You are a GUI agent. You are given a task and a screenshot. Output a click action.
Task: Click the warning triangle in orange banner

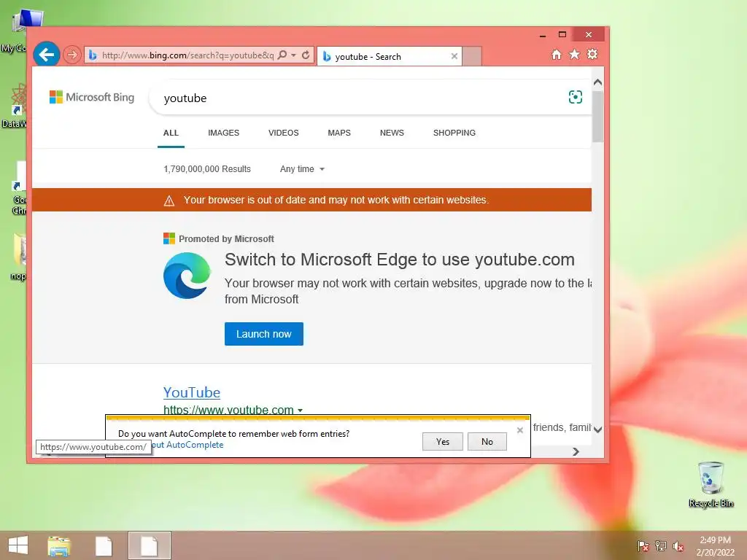pos(169,201)
